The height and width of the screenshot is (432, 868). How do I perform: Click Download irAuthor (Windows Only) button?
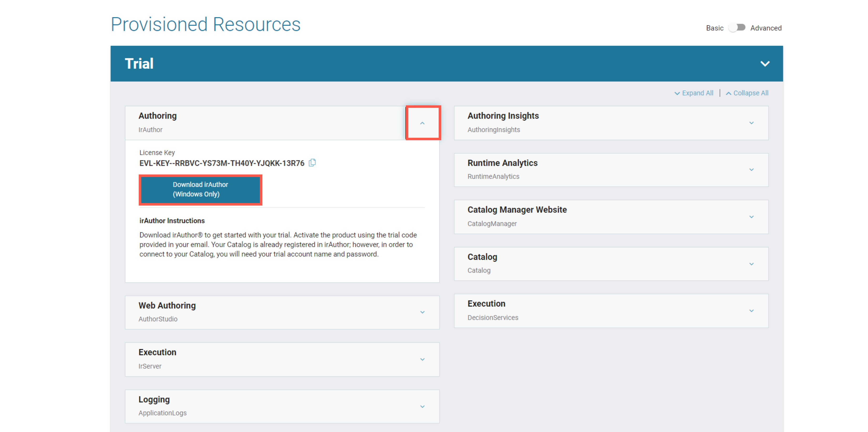point(201,190)
